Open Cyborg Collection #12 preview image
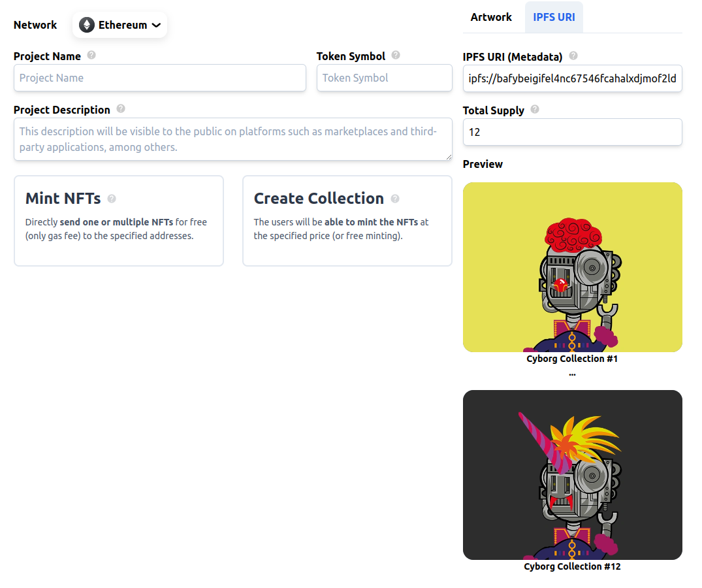The image size is (702, 588). [x=572, y=475]
